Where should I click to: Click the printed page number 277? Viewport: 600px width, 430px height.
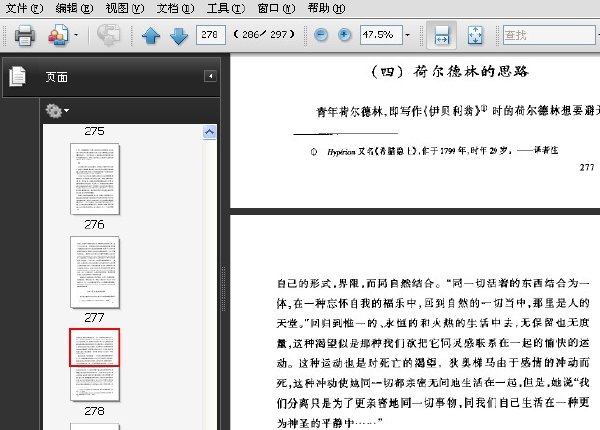coord(587,167)
